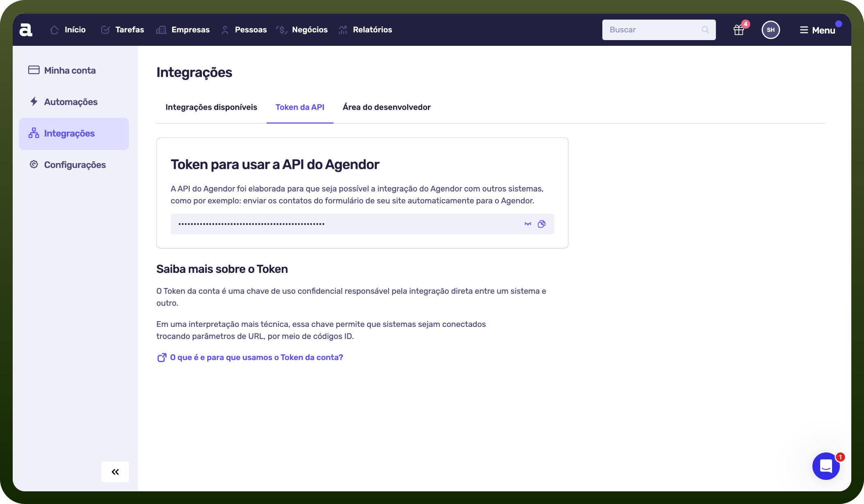
Task: Select the Token da API tab
Action: click(300, 107)
